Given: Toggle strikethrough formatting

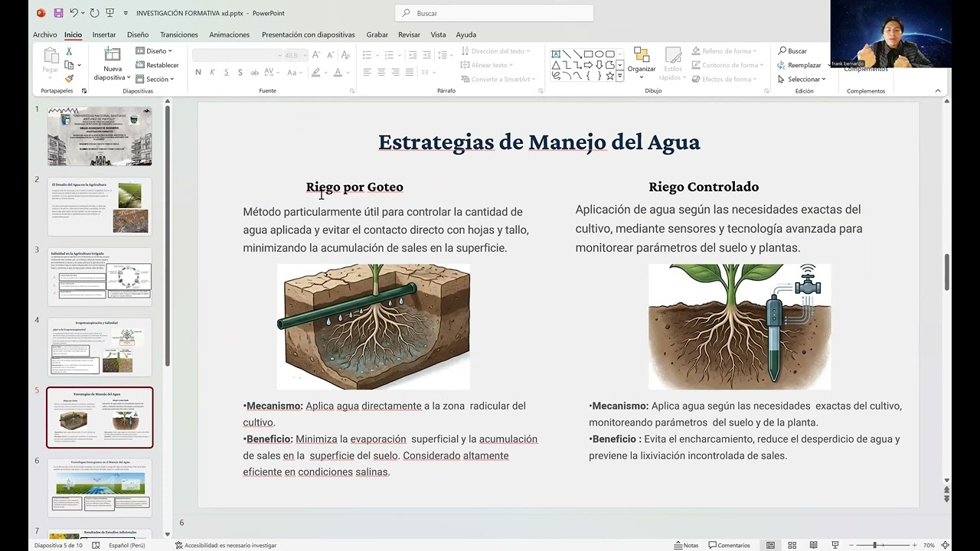Looking at the screenshot, I should [x=255, y=72].
